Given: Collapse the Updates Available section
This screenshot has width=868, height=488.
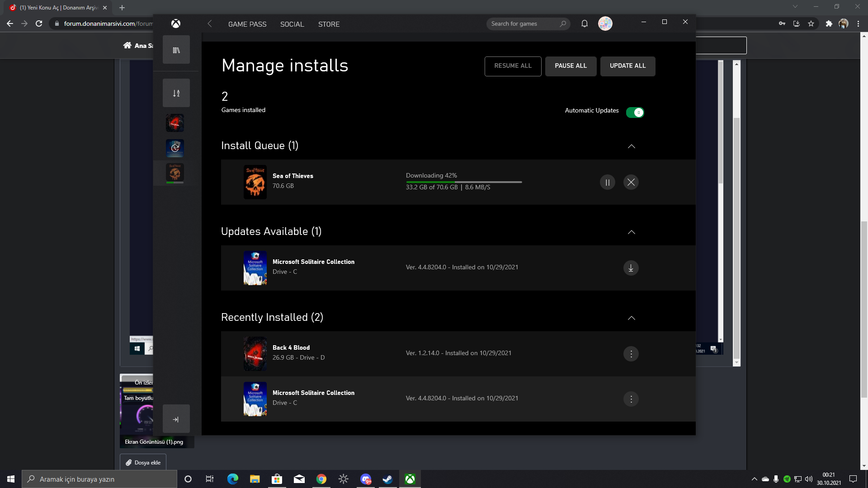Looking at the screenshot, I should (631, 232).
